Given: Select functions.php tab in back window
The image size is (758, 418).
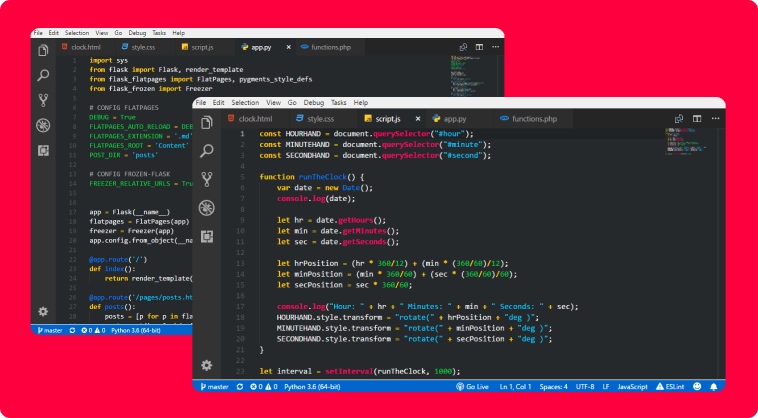Looking at the screenshot, I should click(331, 47).
